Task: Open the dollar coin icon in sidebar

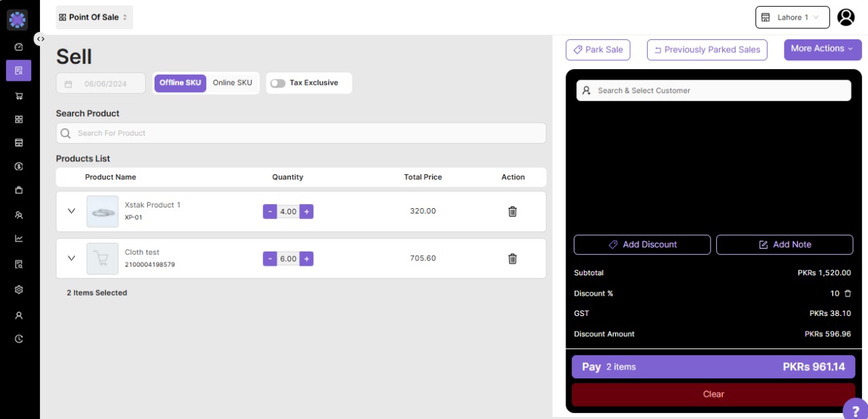Action: click(x=19, y=166)
